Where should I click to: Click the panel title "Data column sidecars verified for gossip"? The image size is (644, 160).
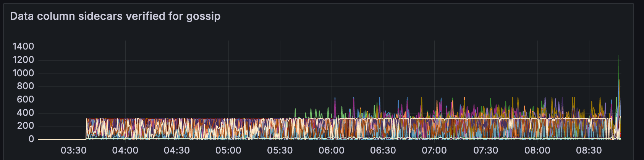[115, 16]
